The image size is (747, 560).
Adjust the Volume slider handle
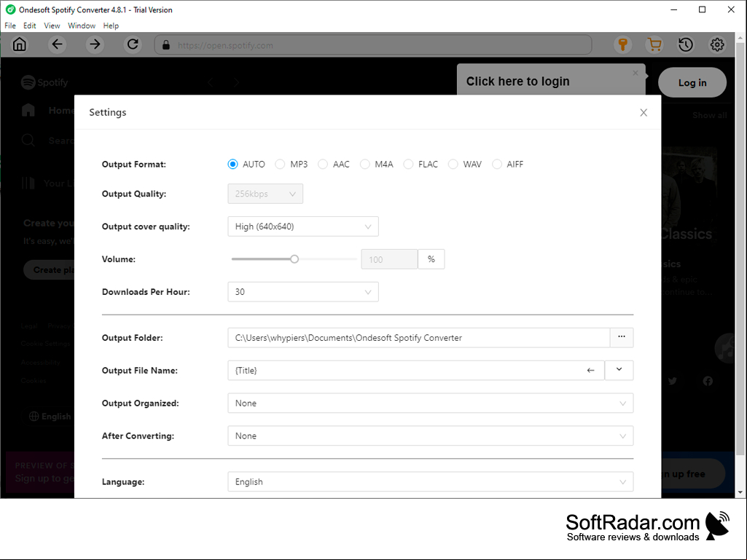coord(294,259)
